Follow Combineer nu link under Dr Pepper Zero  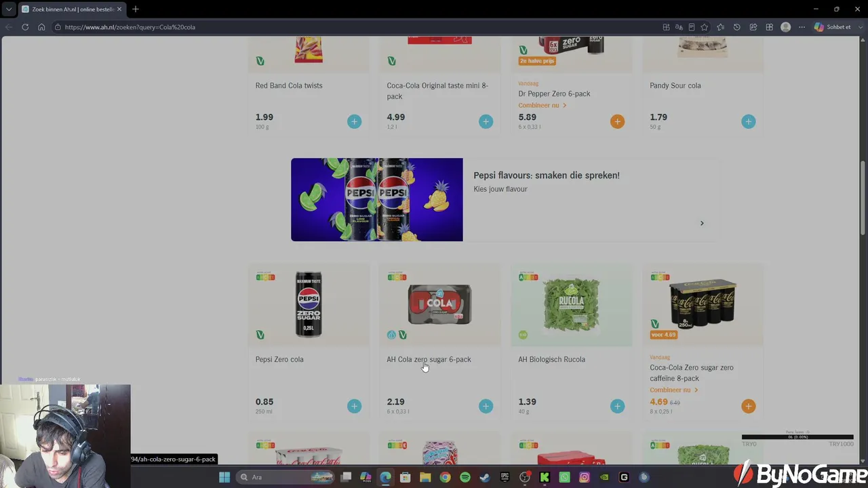[x=542, y=105]
